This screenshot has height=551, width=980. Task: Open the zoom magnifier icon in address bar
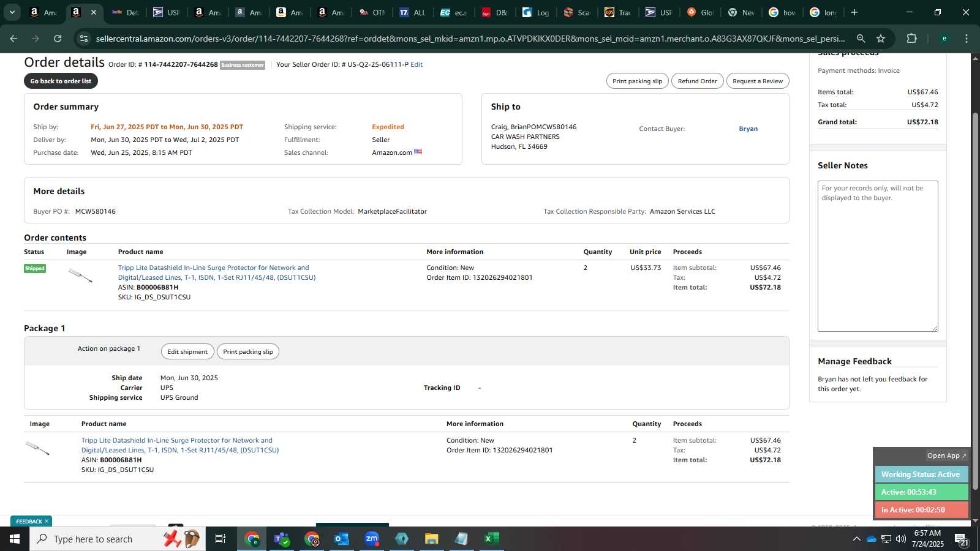(x=861, y=39)
